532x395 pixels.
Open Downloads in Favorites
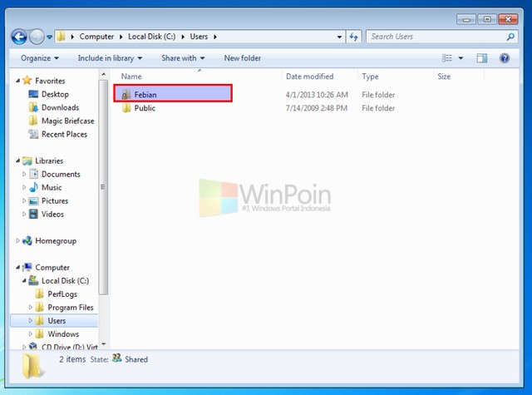tap(60, 107)
